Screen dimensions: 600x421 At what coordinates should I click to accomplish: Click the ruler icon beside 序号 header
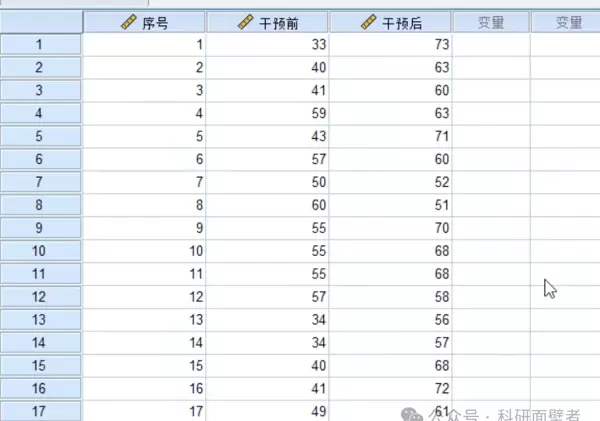click(x=127, y=22)
